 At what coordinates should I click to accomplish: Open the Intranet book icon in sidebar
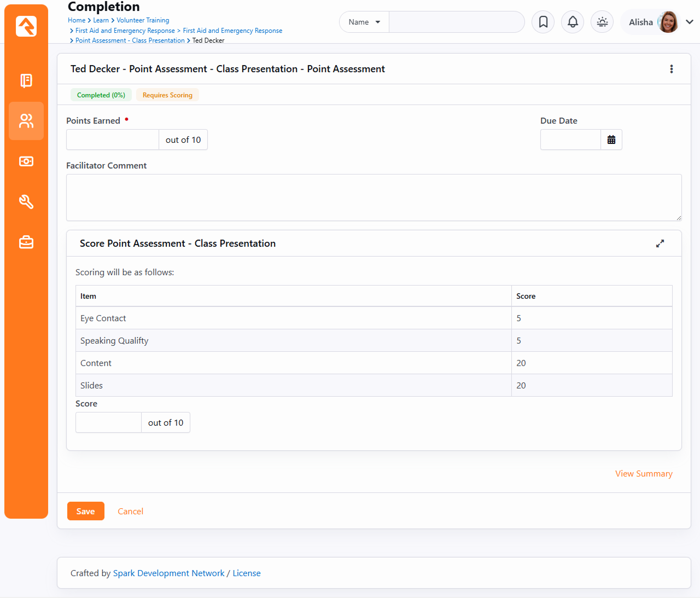click(x=26, y=81)
